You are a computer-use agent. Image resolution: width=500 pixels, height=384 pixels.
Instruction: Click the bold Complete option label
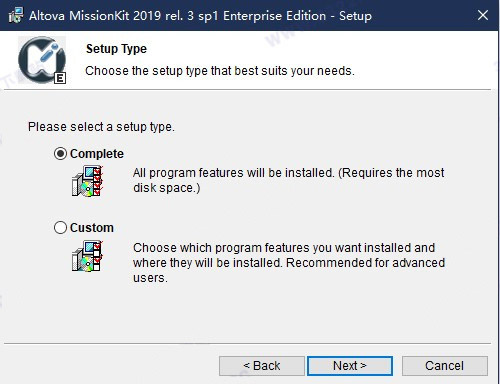pyautogui.click(x=97, y=154)
